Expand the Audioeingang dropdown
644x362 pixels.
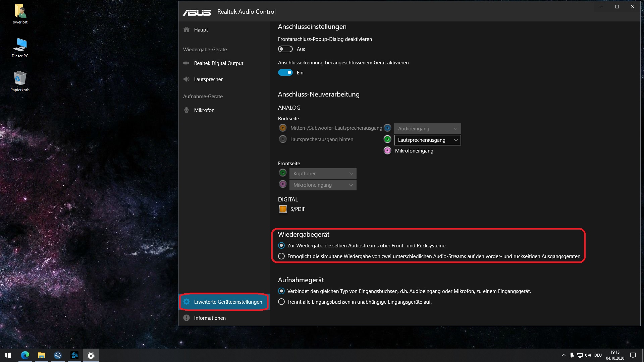tap(427, 128)
